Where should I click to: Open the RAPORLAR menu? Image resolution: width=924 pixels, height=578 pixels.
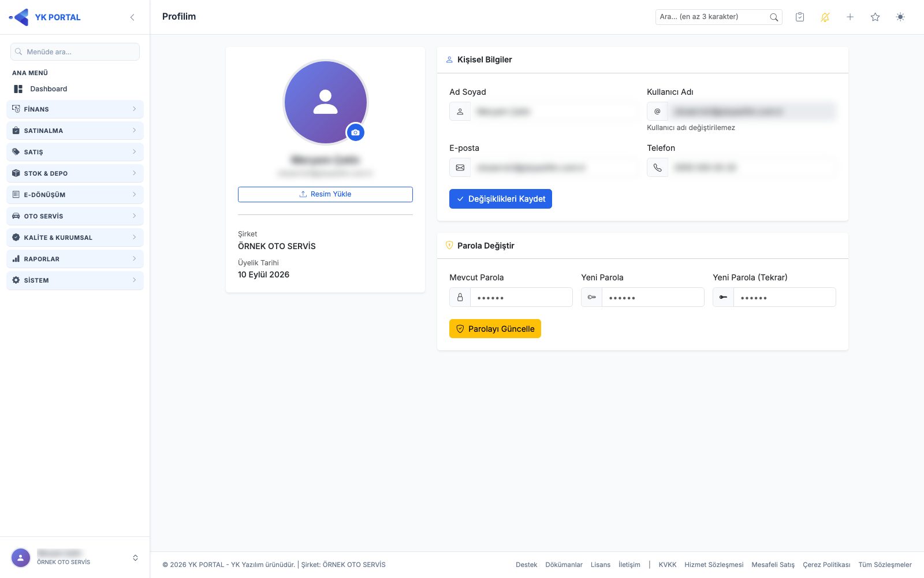point(75,259)
